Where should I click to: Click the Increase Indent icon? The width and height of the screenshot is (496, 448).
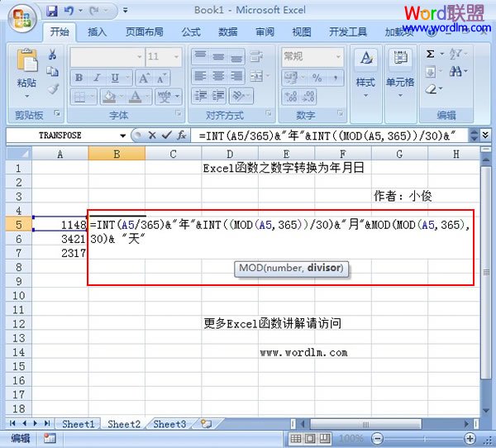tap(218, 96)
